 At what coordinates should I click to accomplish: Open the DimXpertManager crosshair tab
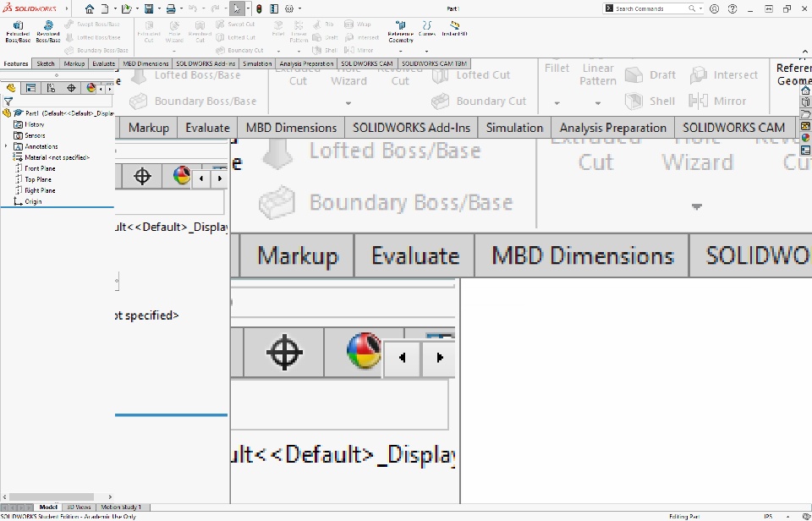click(71, 88)
